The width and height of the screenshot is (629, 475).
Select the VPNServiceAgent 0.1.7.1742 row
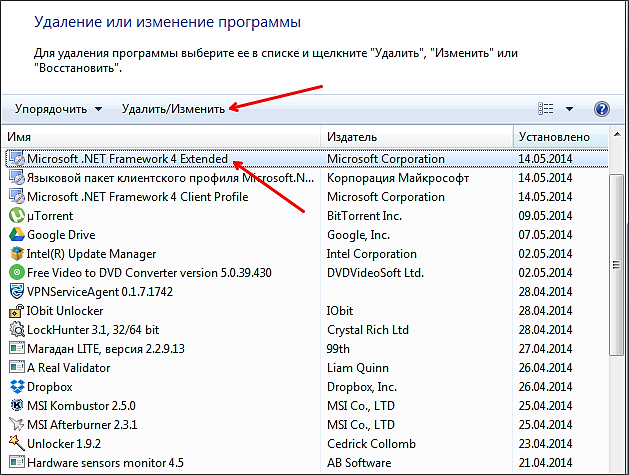(98, 291)
